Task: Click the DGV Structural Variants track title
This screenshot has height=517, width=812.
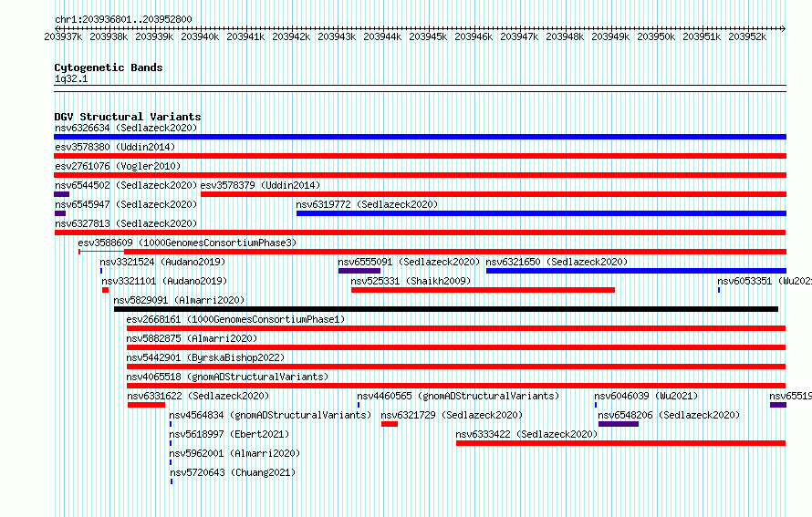Action: tap(128, 117)
